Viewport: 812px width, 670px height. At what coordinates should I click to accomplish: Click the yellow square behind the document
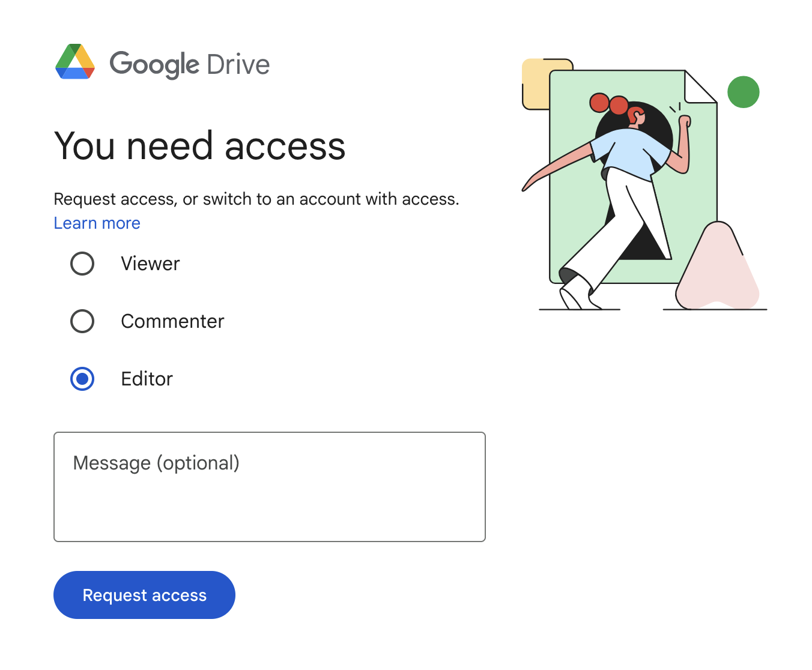click(x=536, y=84)
